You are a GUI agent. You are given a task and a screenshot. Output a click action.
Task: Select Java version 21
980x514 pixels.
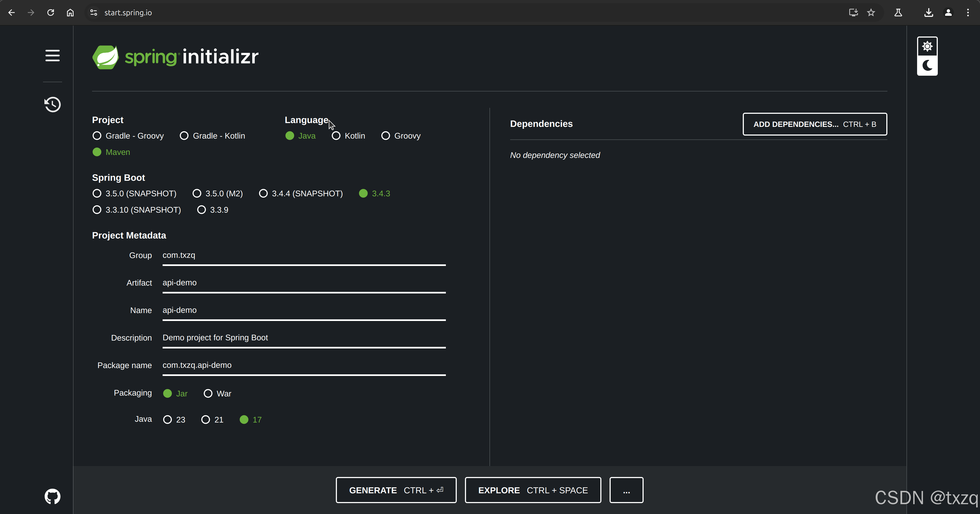click(205, 420)
